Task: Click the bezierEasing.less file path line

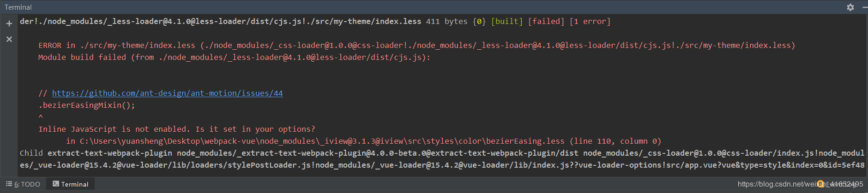Action: (x=363, y=141)
